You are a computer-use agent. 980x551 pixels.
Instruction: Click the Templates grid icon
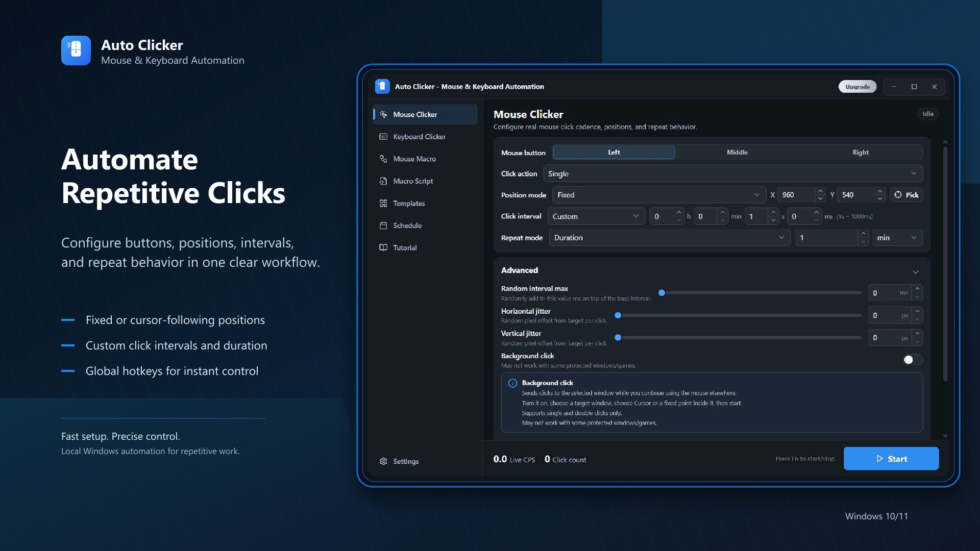click(x=383, y=203)
